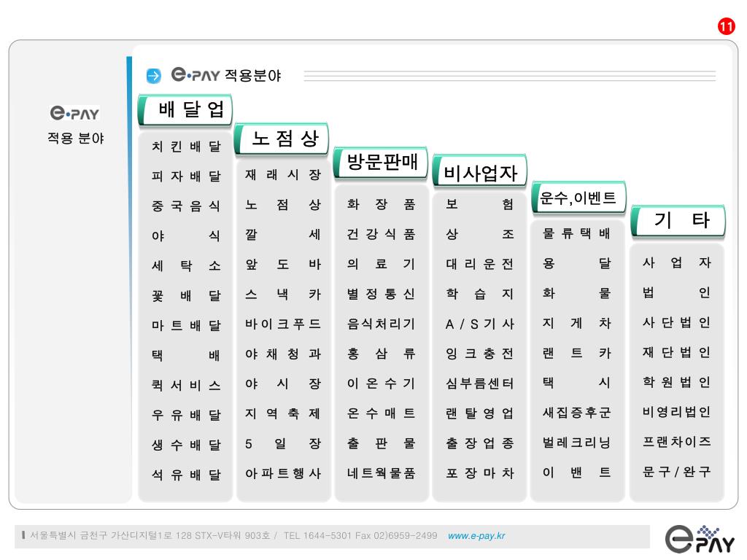Click the 문구/완구 entry
This screenshot has width=747, height=560.
676,472
